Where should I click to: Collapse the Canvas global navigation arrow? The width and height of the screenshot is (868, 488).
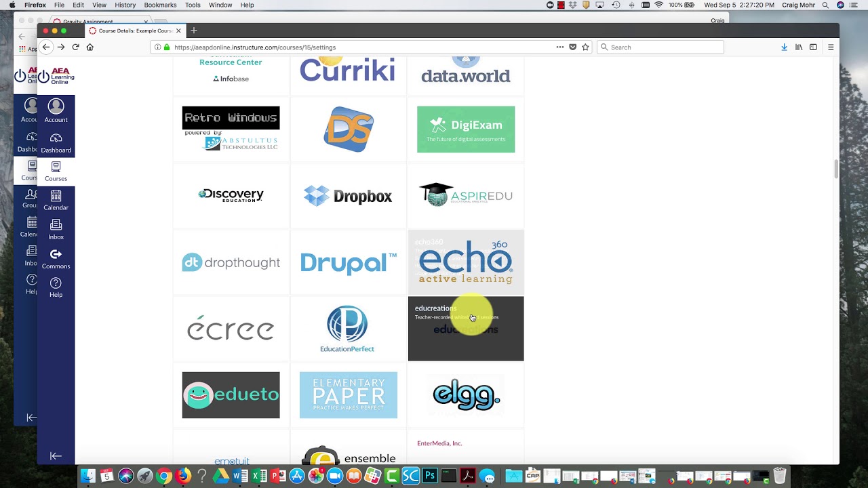coord(56,456)
